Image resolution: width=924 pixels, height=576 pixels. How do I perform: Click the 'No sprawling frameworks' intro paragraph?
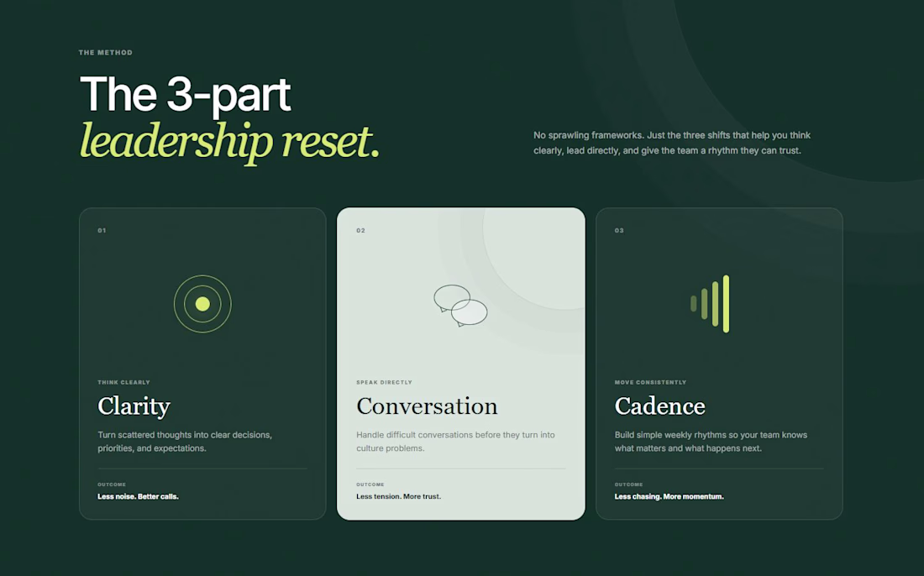click(672, 143)
